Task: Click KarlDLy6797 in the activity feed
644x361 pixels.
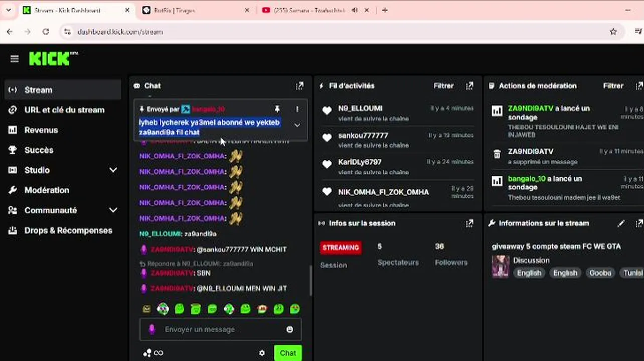Action: (360, 162)
